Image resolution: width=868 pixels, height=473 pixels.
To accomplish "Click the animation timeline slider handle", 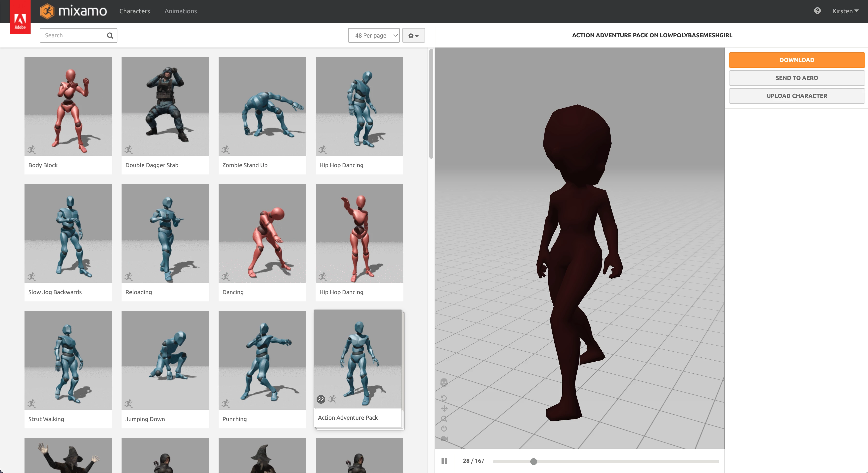I will click(x=533, y=461).
